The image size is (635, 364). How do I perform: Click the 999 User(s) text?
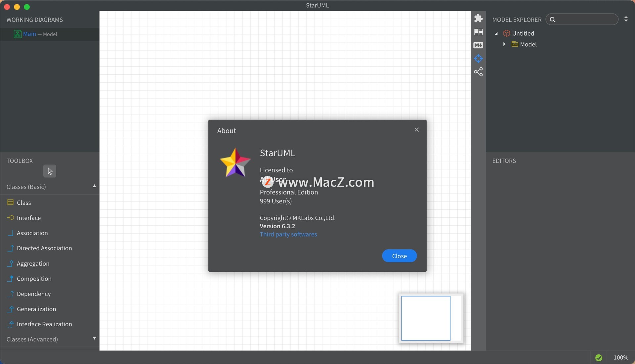coord(276,201)
